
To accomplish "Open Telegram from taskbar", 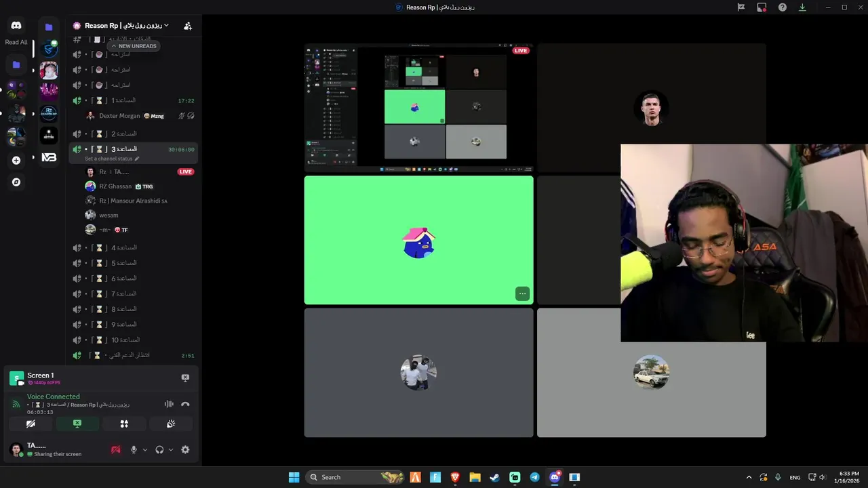I will click(535, 477).
